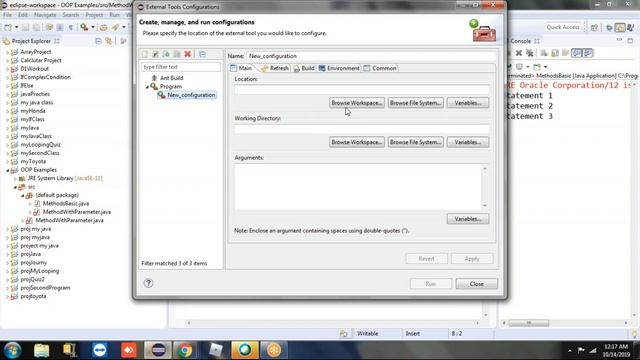Toggle Show Console on standard error change

coord(588,53)
